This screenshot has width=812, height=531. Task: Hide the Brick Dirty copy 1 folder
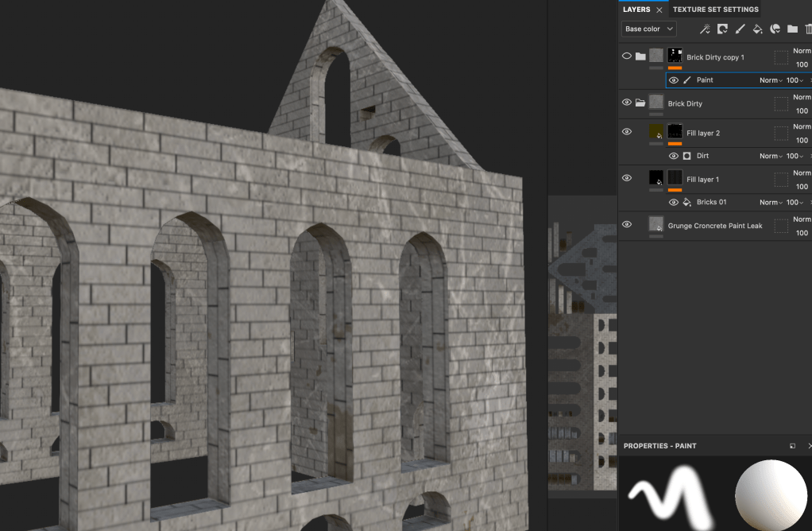(x=627, y=56)
